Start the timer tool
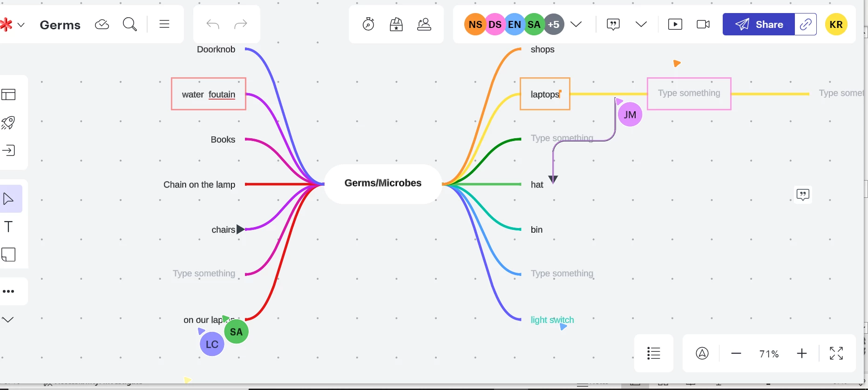This screenshot has width=868, height=390. (368, 24)
